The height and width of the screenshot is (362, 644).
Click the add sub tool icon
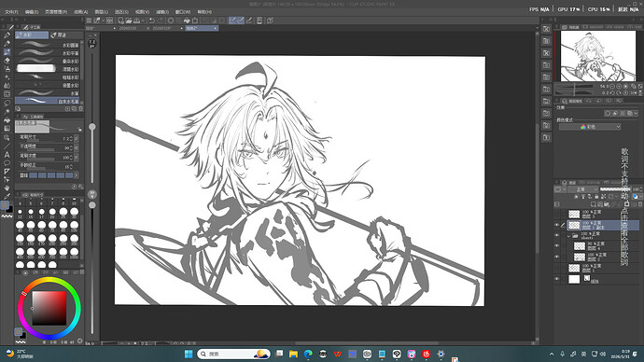point(67,109)
